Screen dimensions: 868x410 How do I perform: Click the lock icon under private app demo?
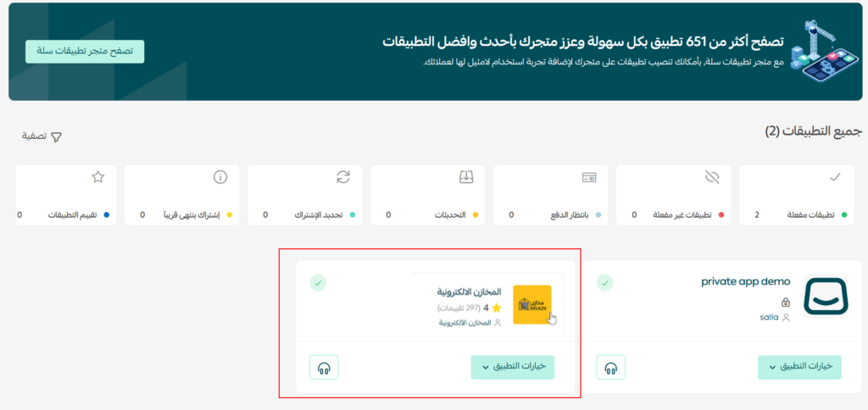pyautogui.click(x=785, y=302)
